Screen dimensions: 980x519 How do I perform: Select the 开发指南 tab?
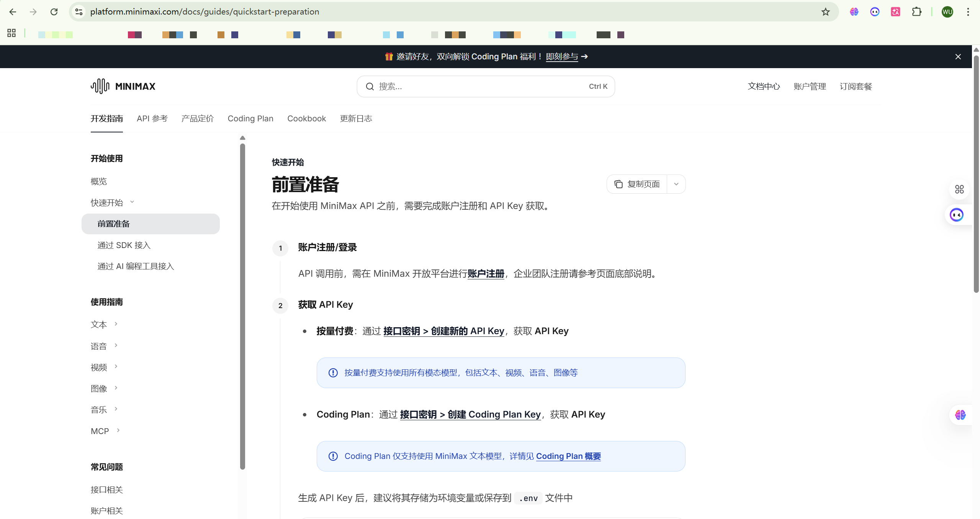tap(107, 119)
